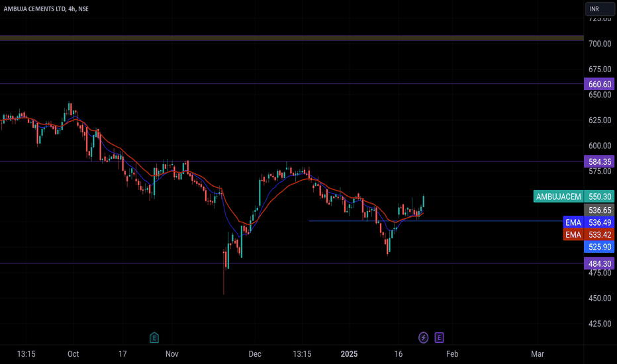Click the red EMA 533.42 label
The height and width of the screenshot is (364, 617).
coord(589,234)
